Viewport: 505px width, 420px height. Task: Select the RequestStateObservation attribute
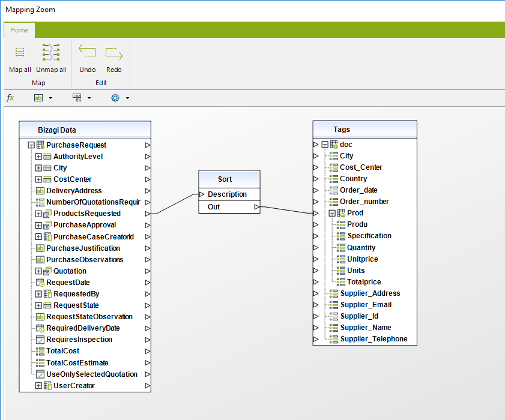click(x=89, y=317)
